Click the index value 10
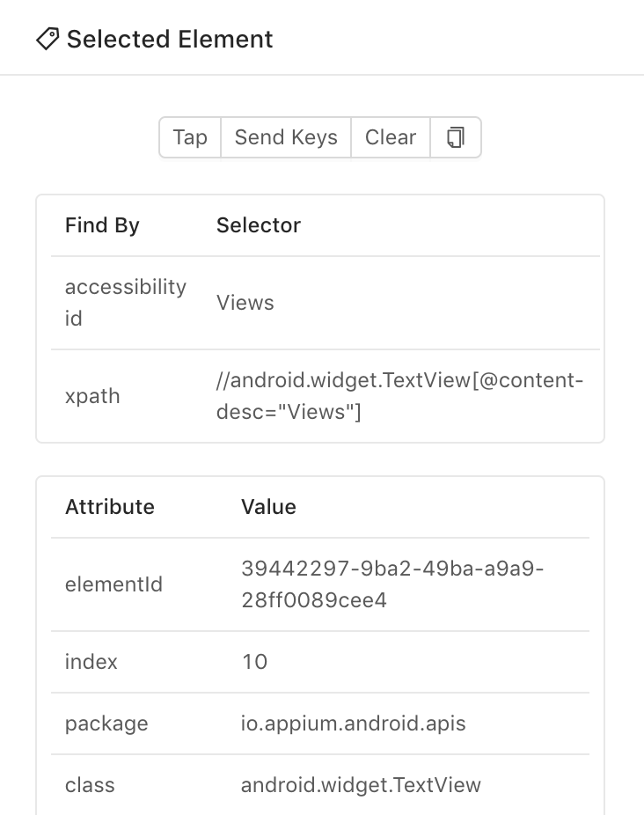The width and height of the screenshot is (644, 815). (254, 662)
